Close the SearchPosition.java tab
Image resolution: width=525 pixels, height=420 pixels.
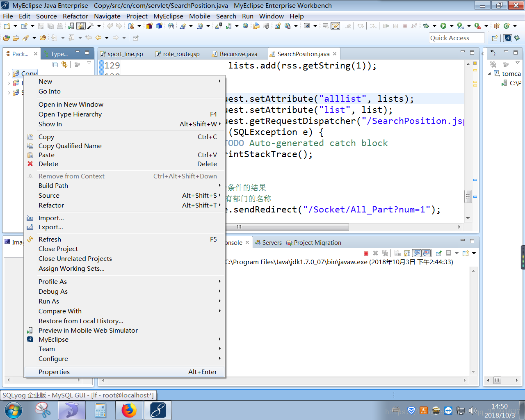335,54
